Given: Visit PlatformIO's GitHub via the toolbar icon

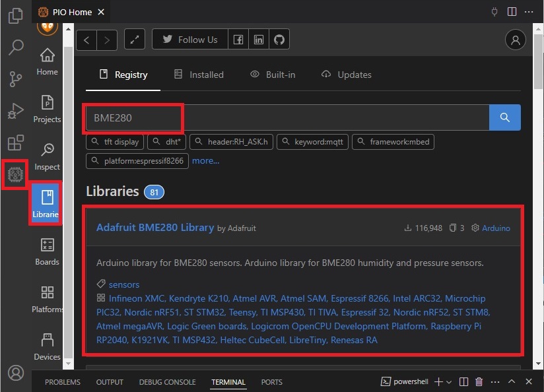Looking at the screenshot, I should coord(279,39).
